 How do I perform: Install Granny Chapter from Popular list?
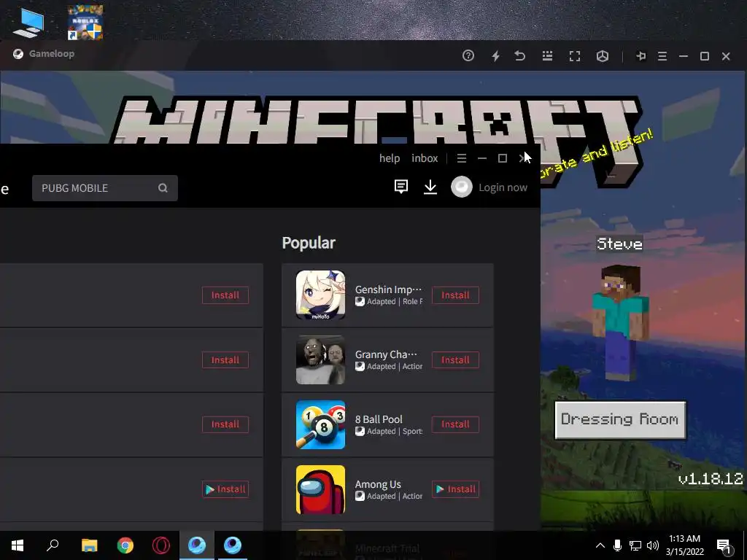point(455,360)
